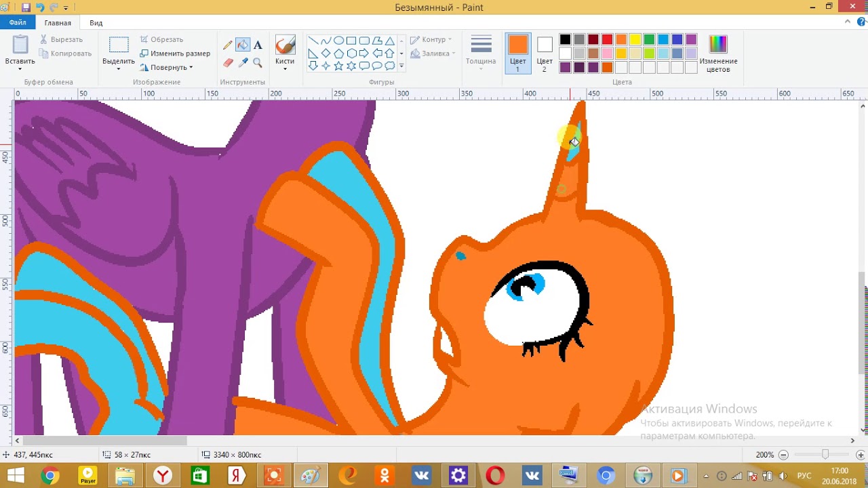This screenshot has height=488, width=868.
Task: Select the Color picker eyedropper tool
Action: click(x=243, y=62)
